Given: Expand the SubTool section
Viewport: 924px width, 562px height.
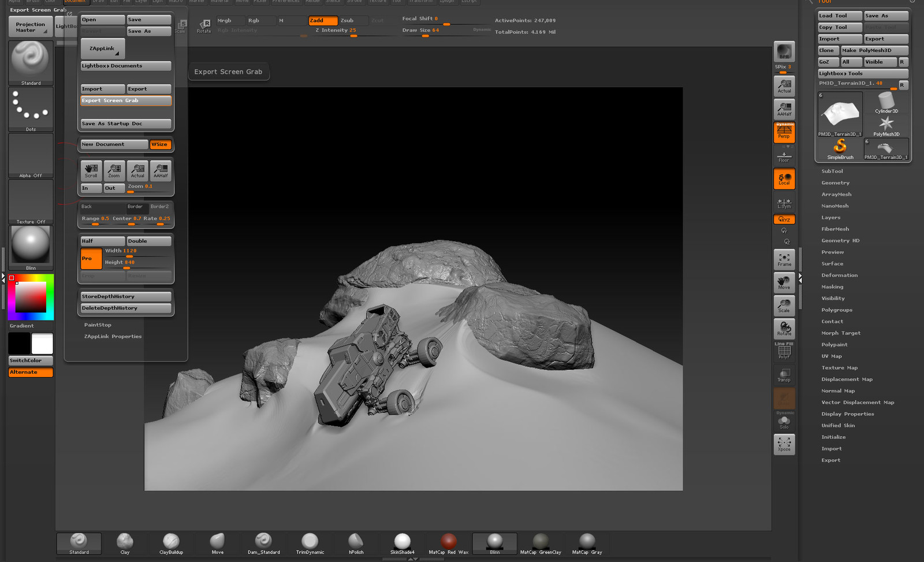Looking at the screenshot, I should [832, 171].
